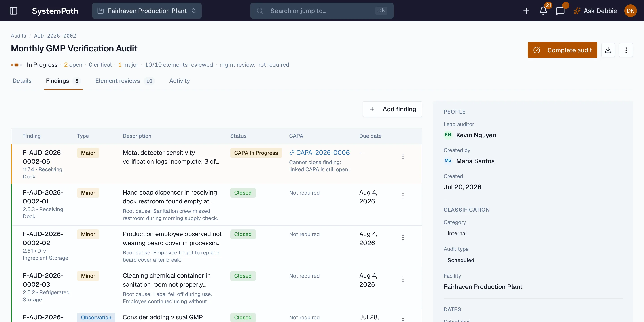Image resolution: width=644 pixels, height=322 pixels.
Task: Click the Scheduled audit type value
Action: [461, 260]
